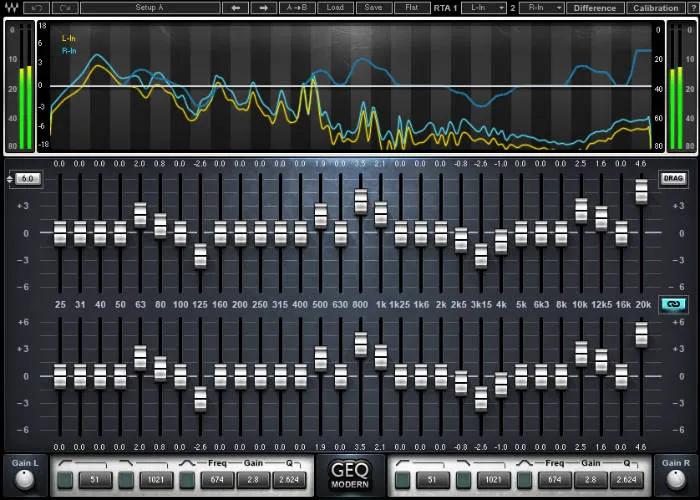Toggle the stereo link chain icon

pyautogui.click(x=673, y=302)
